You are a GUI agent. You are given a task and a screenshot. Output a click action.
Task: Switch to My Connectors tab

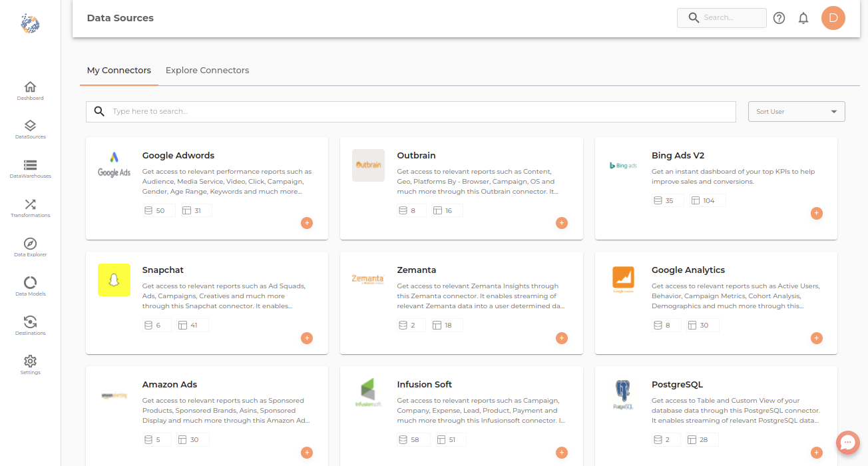(x=119, y=70)
